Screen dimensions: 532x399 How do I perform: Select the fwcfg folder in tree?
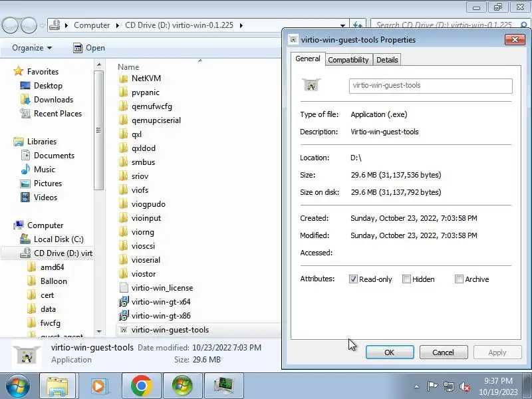(x=51, y=323)
